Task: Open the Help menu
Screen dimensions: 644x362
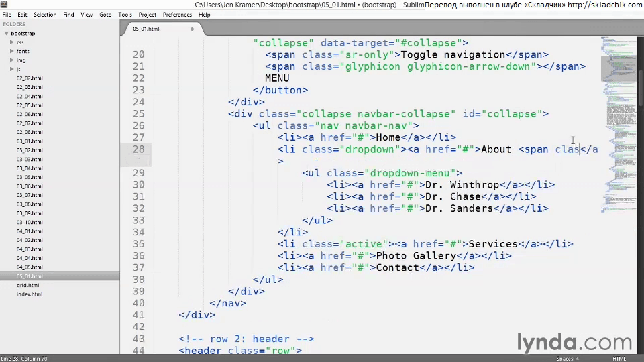Action: [204, 14]
